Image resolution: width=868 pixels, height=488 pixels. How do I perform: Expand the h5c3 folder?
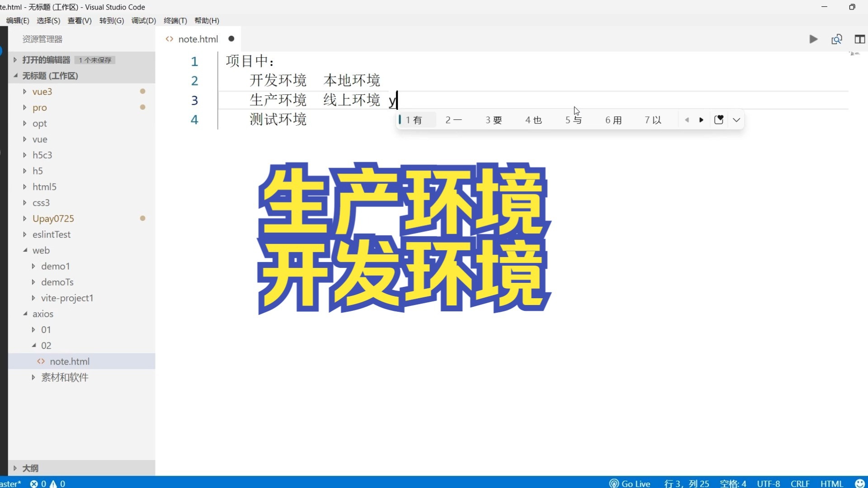coord(24,155)
